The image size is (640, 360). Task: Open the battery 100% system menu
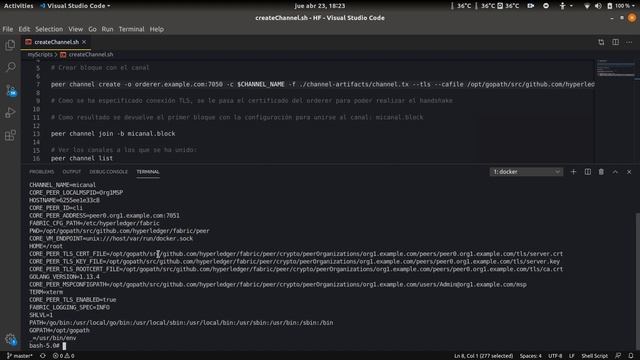tap(620, 6)
